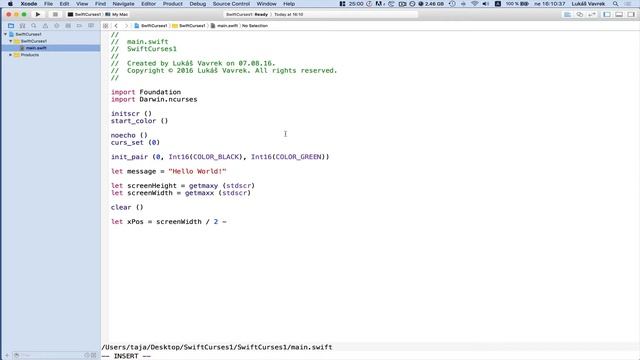640x360 pixels.
Task: Show the Project navigator folder icon
Action: coord(11,26)
